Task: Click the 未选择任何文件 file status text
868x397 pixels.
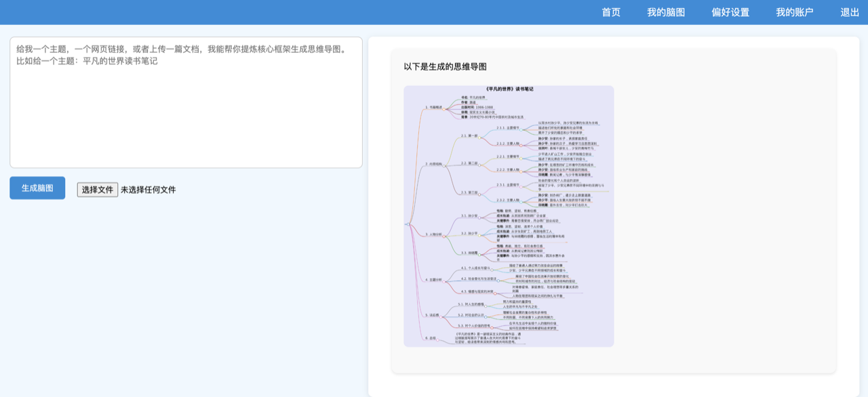Action: click(149, 190)
